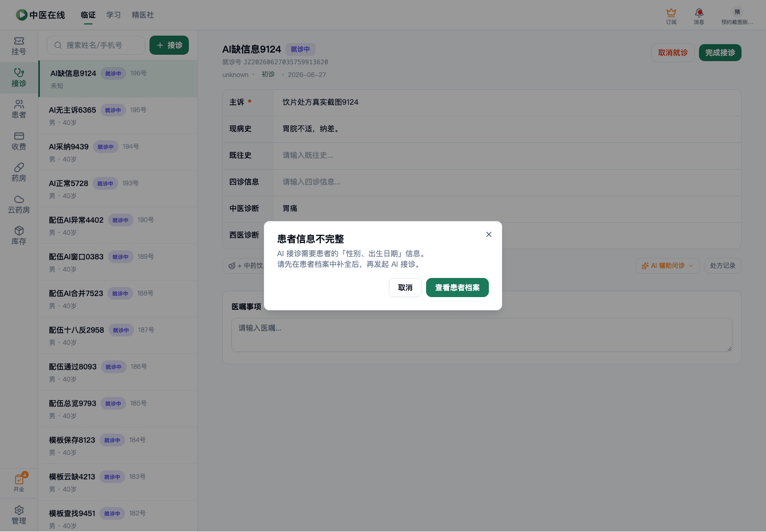This screenshot has width=766, height=532.
Task: Click the 四诊信息 input field
Action: (x=507, y=182)
